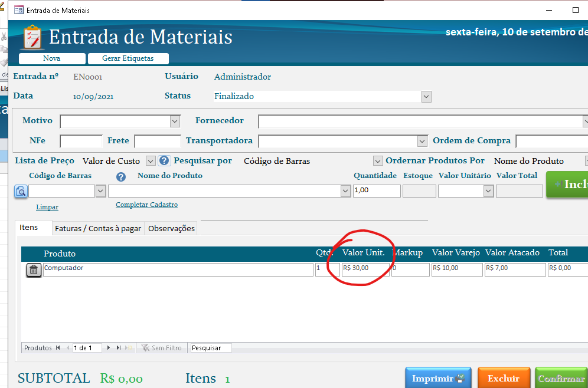Click Valor Unit. cell R$ 30,00
The width and height of the screenshot is (588, 388).
point(365,269)
